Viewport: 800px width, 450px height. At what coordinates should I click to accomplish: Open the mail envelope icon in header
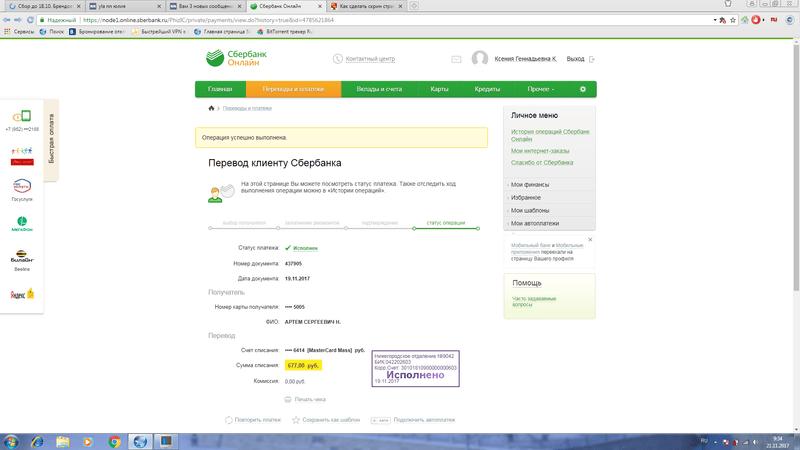coord(456,59)
